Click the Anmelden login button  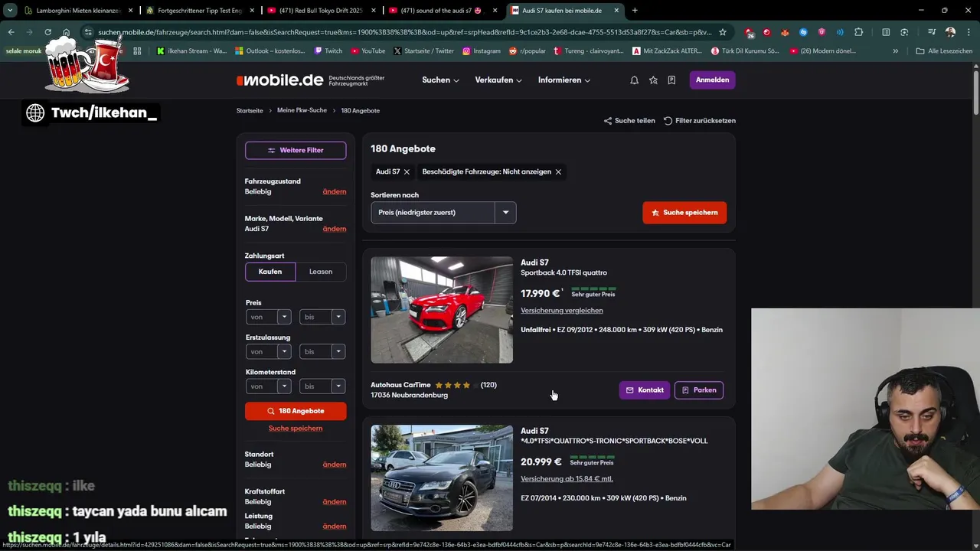[712, 80]
